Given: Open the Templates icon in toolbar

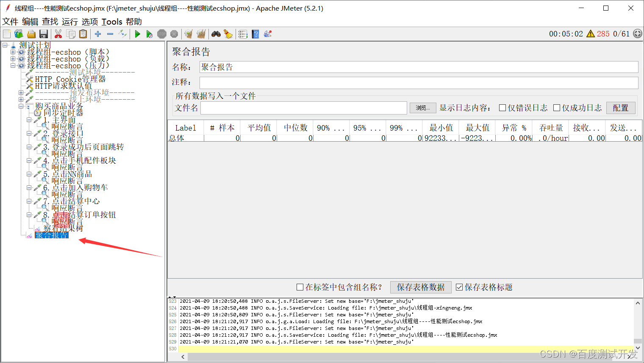Looking at the screenshot, I should pos(19,34).
